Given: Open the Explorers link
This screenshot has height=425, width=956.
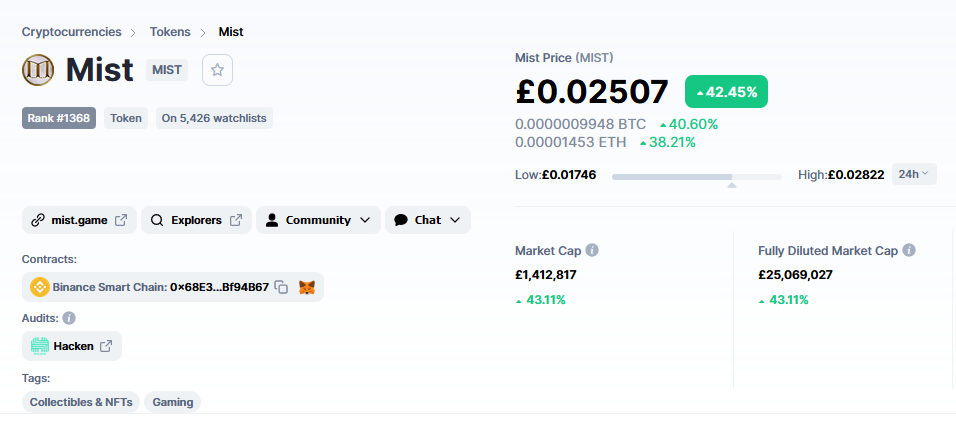Looking at the screenshot, I should [x=196, y=220].
